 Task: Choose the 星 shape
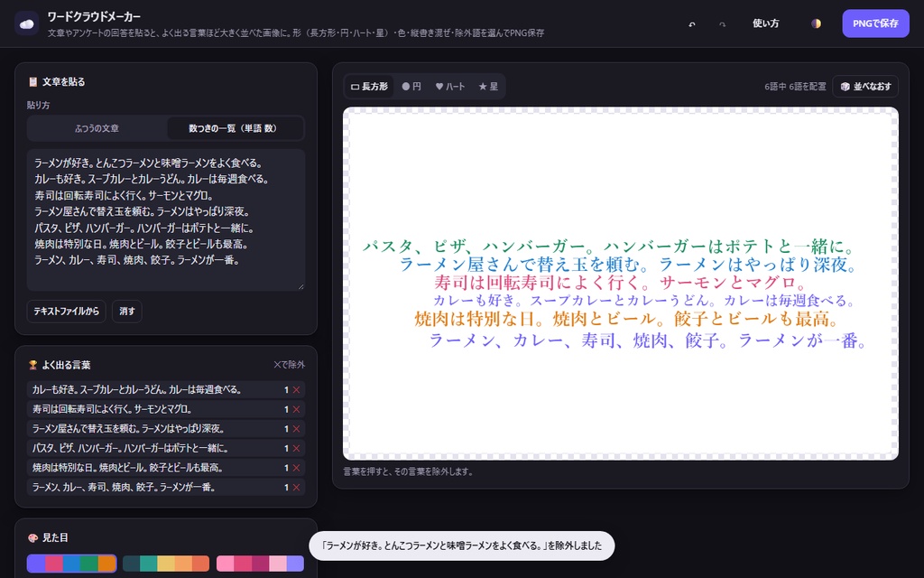click(488, 86)
